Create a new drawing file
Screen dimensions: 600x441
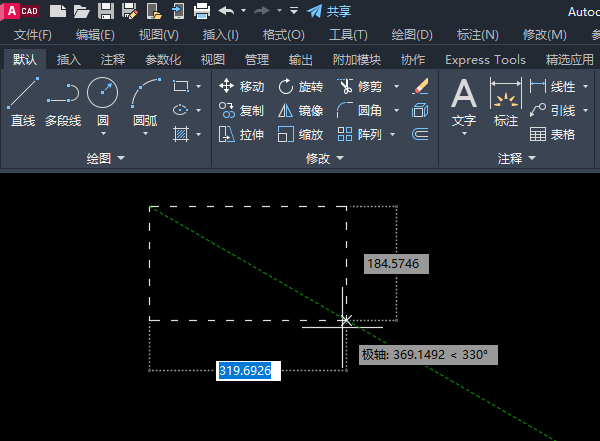(58, 11)
